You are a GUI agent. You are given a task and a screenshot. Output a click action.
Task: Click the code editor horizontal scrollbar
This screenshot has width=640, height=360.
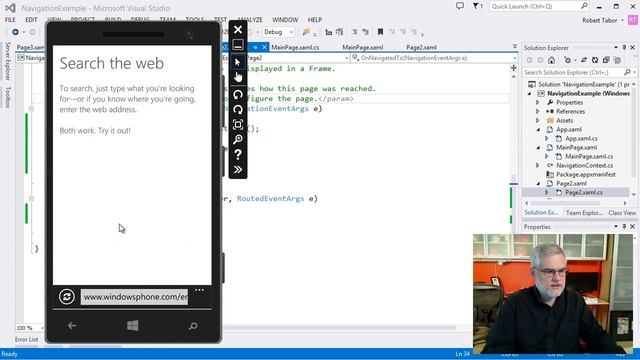339,328
